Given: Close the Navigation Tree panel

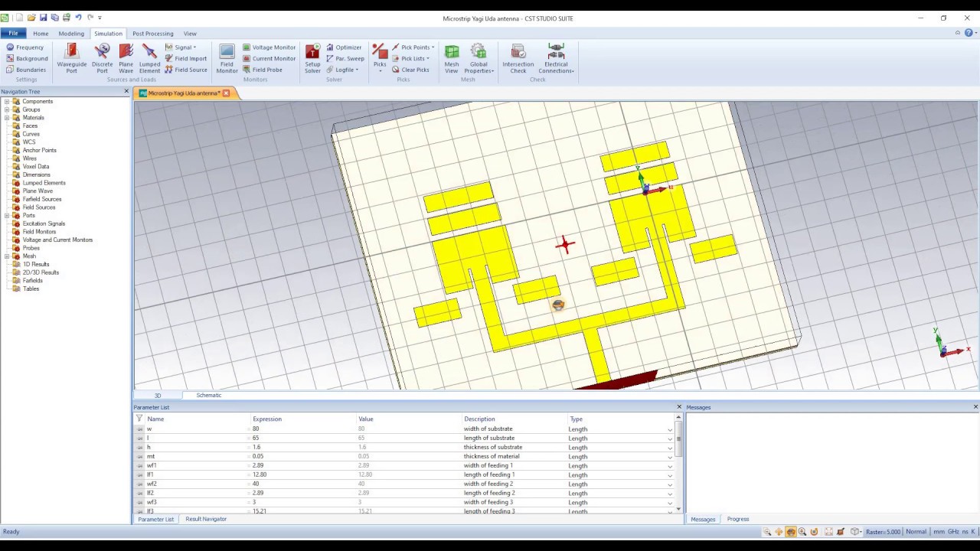Looking at the screenshot, I should tap(126, 92).
